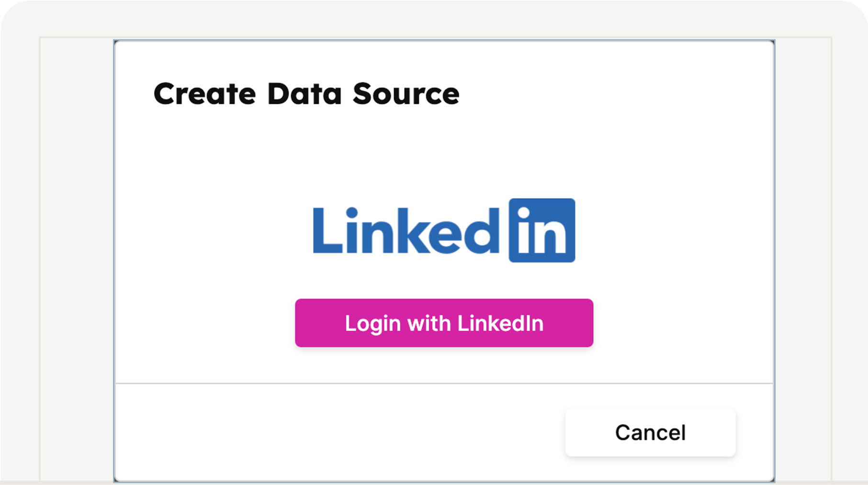Image resolution: width=868 pixels, height=485 pixels.
Task: Click the word "LinkedIn" on the pink button
Action: tap(500, 323)
